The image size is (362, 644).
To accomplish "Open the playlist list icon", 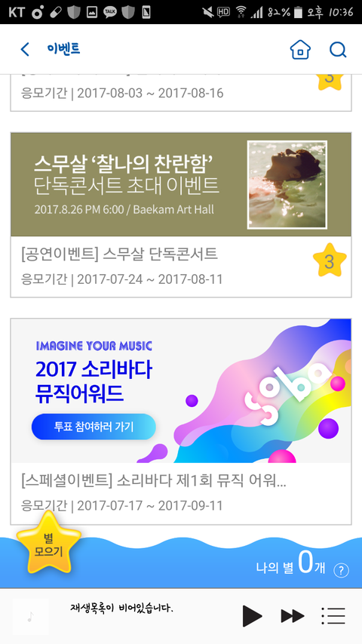I will (x=333, y=616).
